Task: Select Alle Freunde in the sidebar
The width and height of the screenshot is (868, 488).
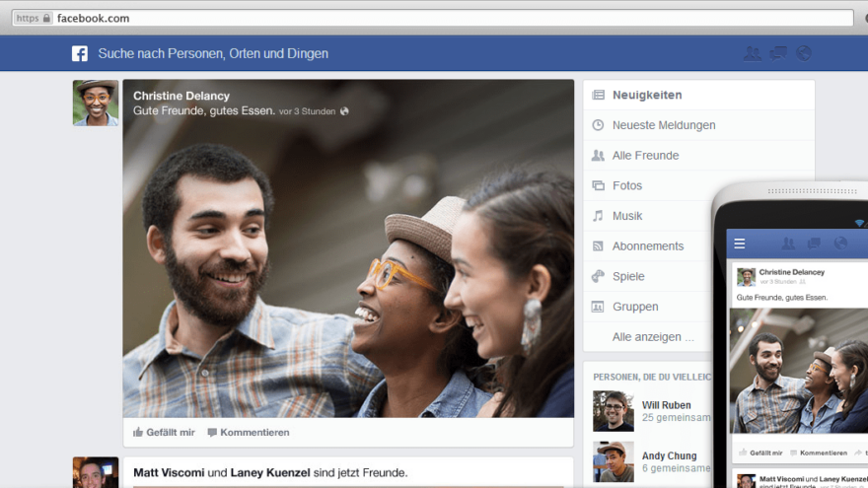Action: click(698, 156)
